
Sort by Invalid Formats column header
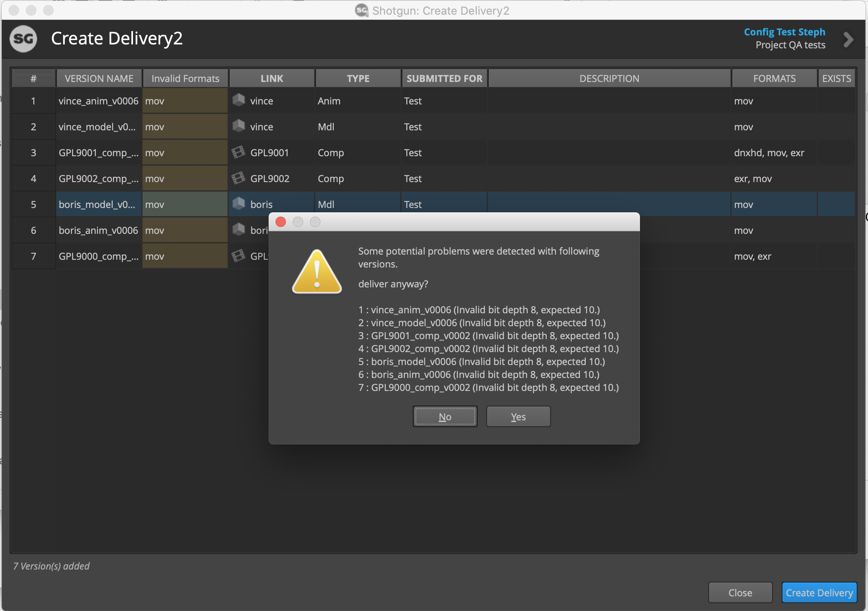click(185, 79)
